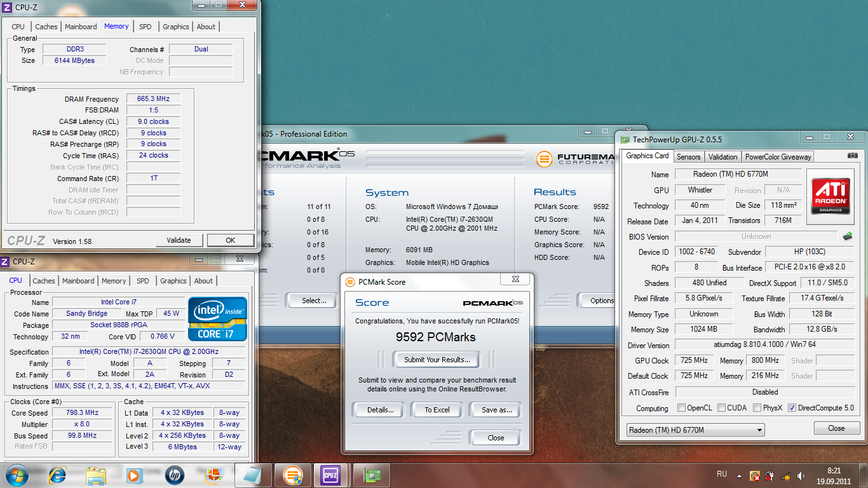Switch to the Validation tab in GPU-Z
The width and height of the screenshot is (868, 488).
point(722,156)
